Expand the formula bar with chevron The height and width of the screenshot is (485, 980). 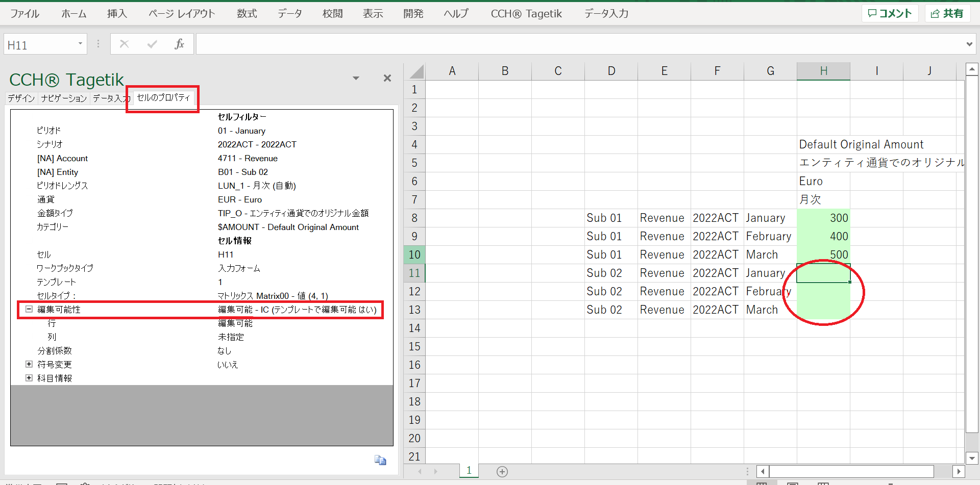[x=969, y=44]
